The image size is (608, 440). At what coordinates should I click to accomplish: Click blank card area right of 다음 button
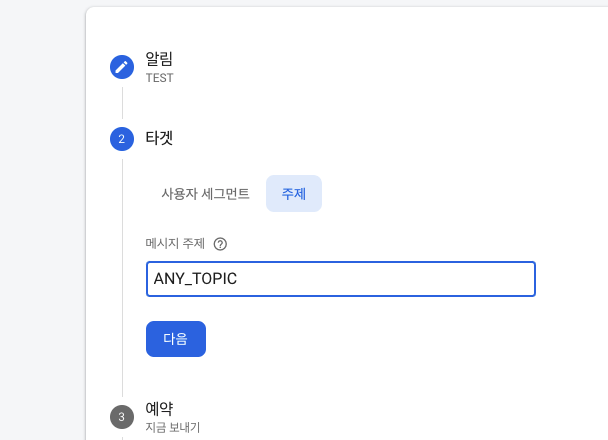[x=368, y=339]
